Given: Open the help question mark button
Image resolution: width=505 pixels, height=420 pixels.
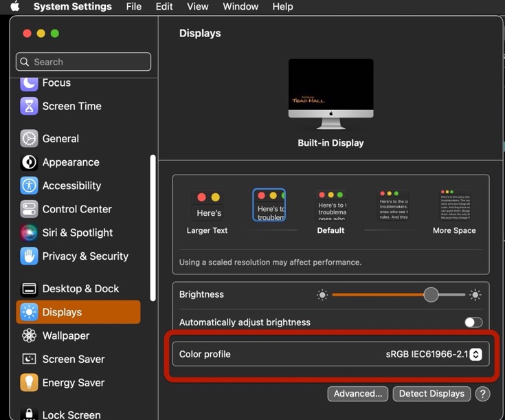Looking at the screenshot, I should [482, 394].
